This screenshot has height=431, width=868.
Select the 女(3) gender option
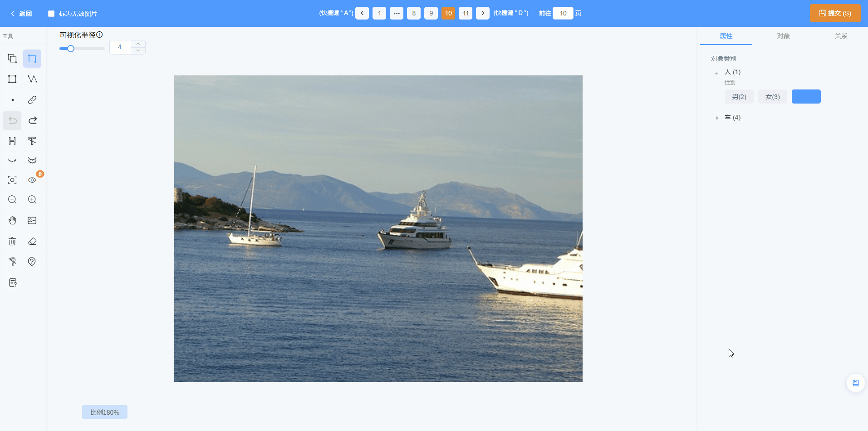pyautogui.click(x=772, y=97)
